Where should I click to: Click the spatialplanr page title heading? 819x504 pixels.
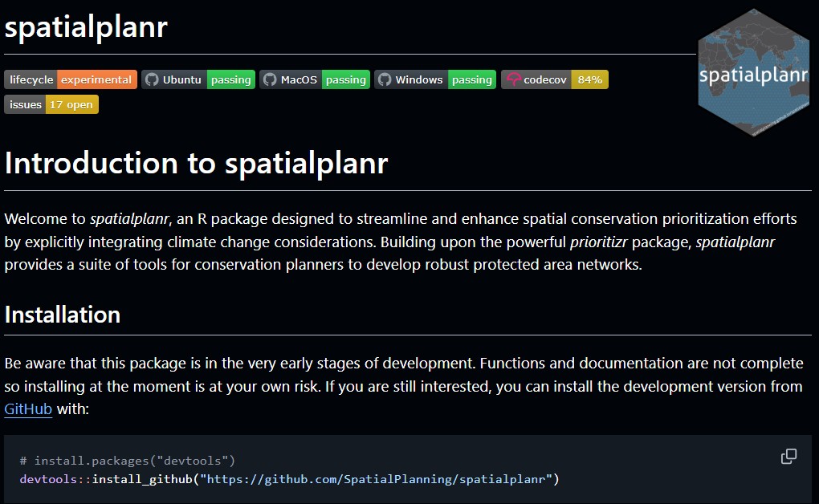86,27
